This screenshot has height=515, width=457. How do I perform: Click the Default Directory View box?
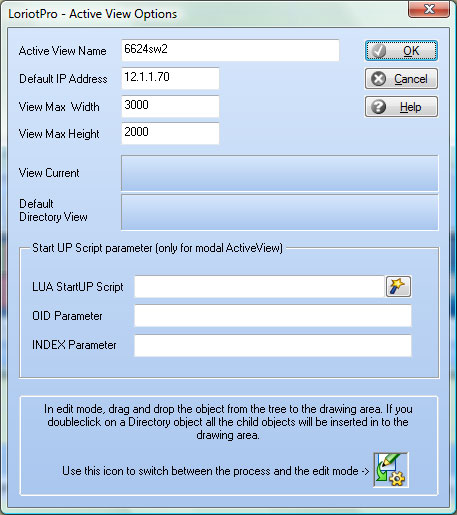(280, 212)
